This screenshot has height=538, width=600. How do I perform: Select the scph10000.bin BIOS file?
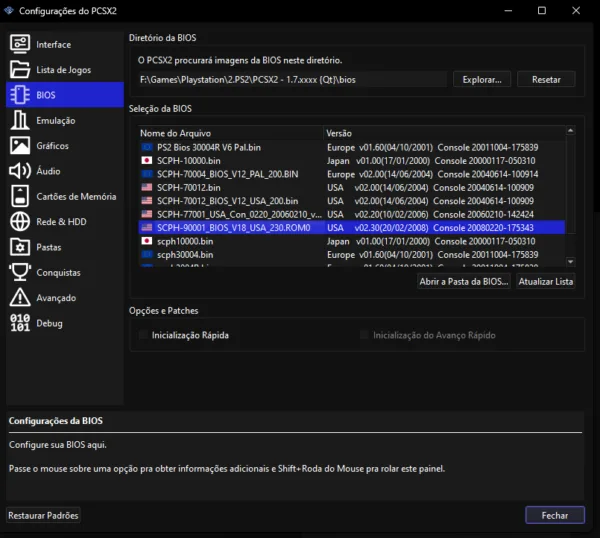tap(352, 241)
